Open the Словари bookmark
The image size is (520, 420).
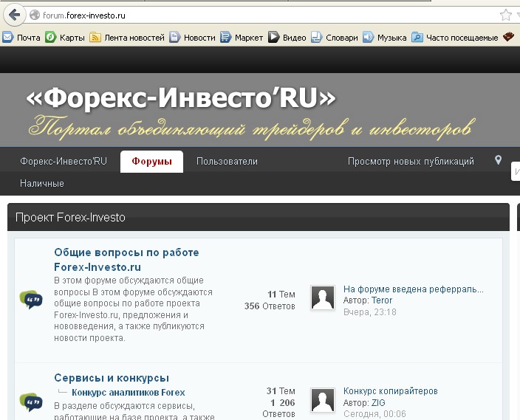[x=335, y=38]
